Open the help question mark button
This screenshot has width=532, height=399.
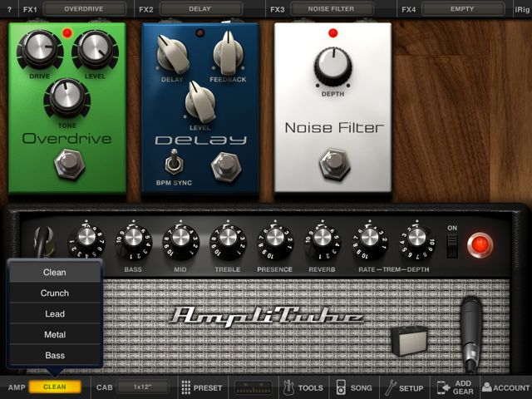(9, 9)
